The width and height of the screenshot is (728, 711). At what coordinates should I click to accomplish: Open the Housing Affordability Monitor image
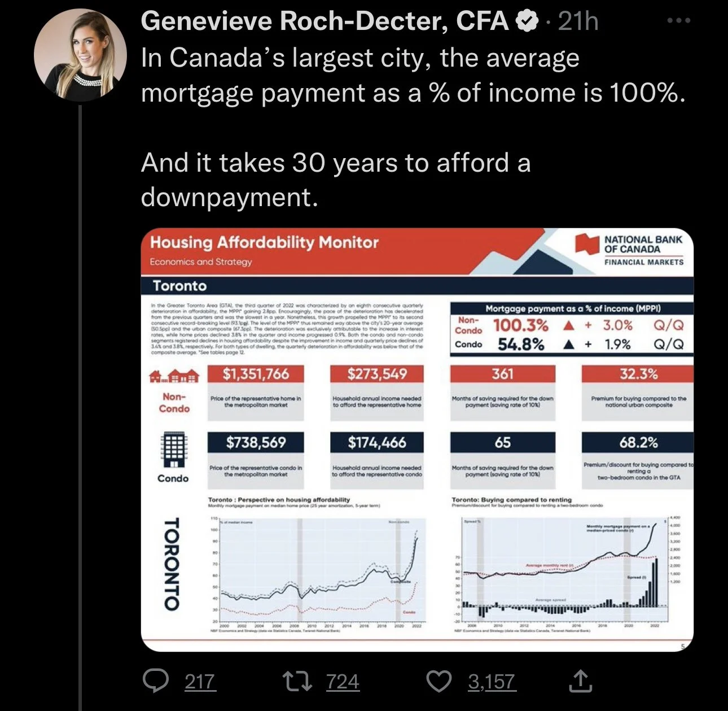[417, 440]
